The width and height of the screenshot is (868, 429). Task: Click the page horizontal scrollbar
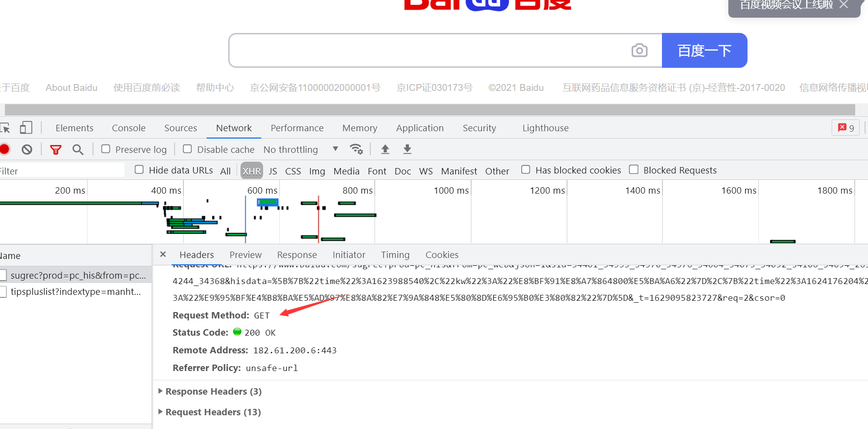point(430,110)
